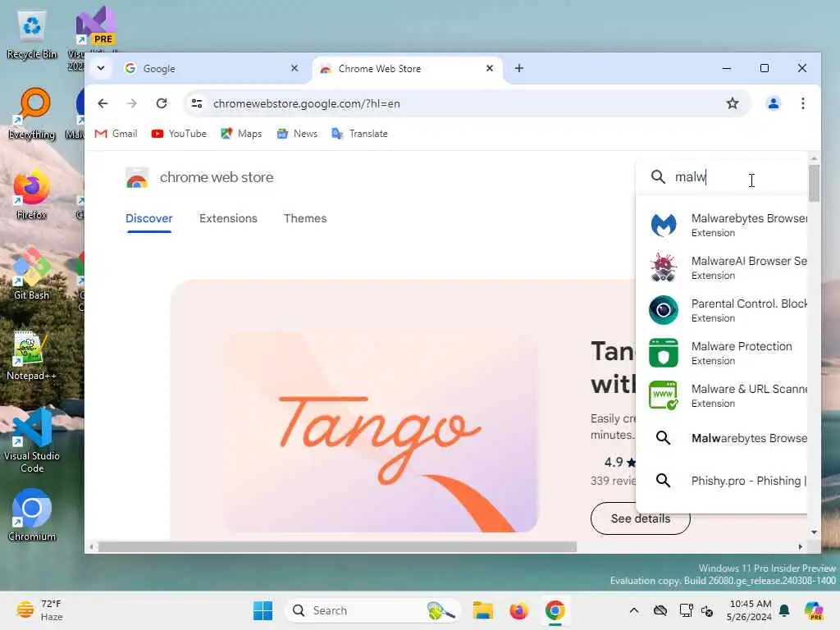
Task: Select the Discover tab
Action: (149, 218)
